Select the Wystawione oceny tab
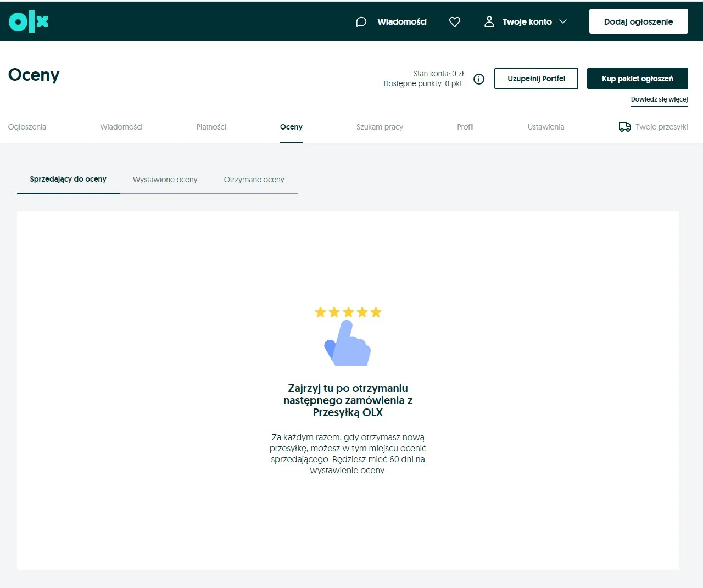The width and height of the screenshot is (703, 588). pos(165,180)
